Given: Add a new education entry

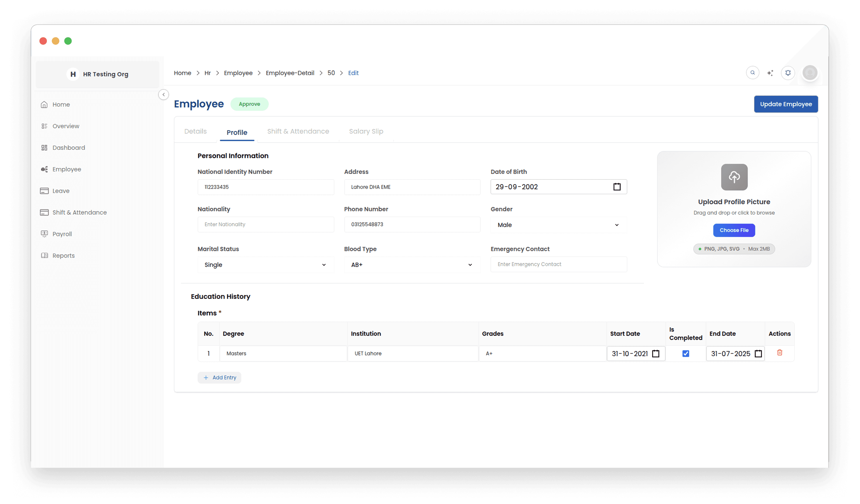Looking at the screenshot, I should [x=219, y=377].
